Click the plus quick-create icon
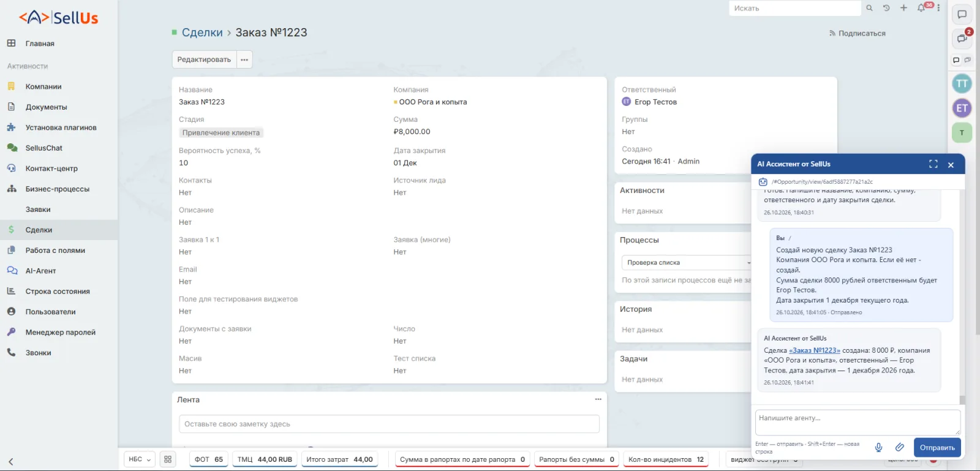 click(x=903, y=8)
